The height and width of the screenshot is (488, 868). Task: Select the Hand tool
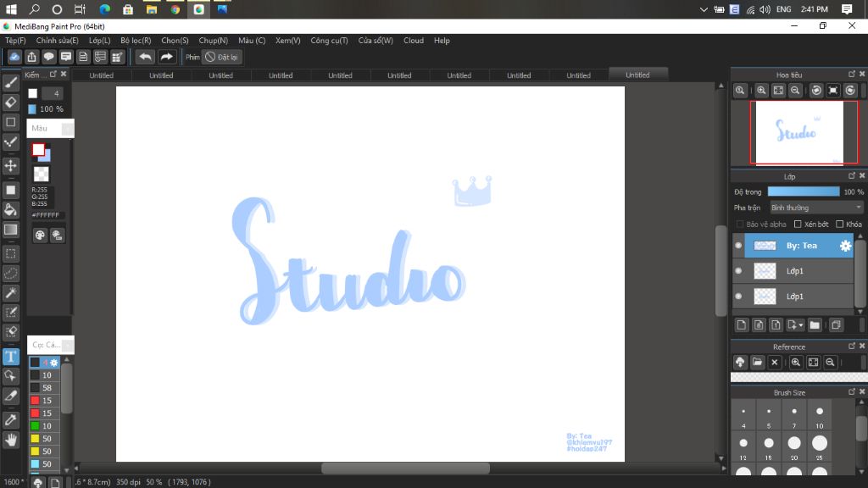pyautogui.click(x=10, y=440)
